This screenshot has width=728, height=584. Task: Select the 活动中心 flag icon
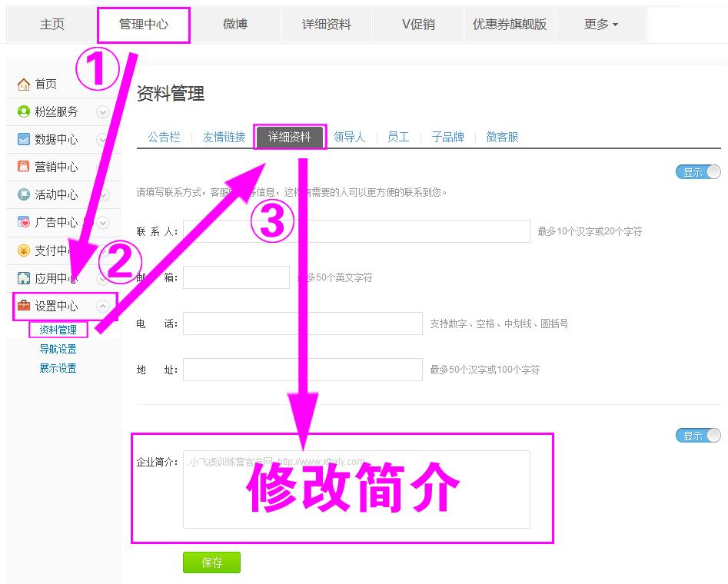click(x=24, y=194)
